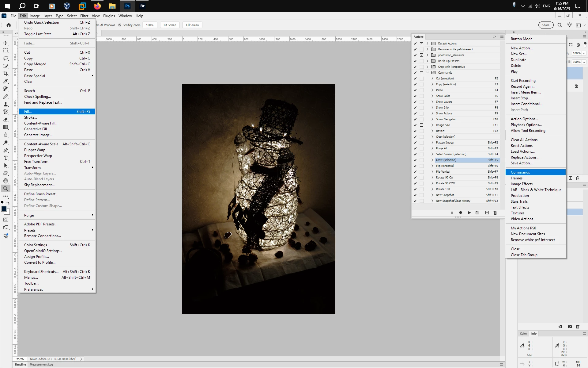Toggle checkmark for Default Actions set
The width and height of the screenshot is (588, 368).
point(415,44)
